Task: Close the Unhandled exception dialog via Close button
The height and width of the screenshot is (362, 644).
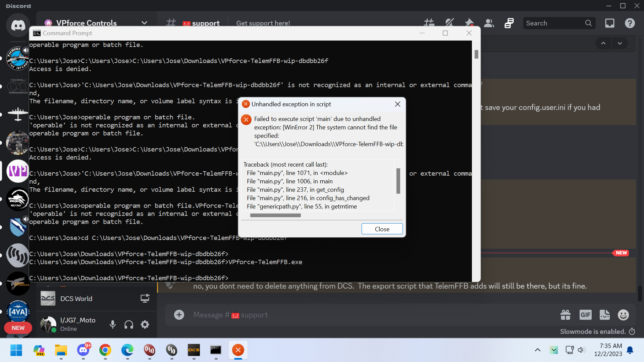Action: tap(382, 229)
